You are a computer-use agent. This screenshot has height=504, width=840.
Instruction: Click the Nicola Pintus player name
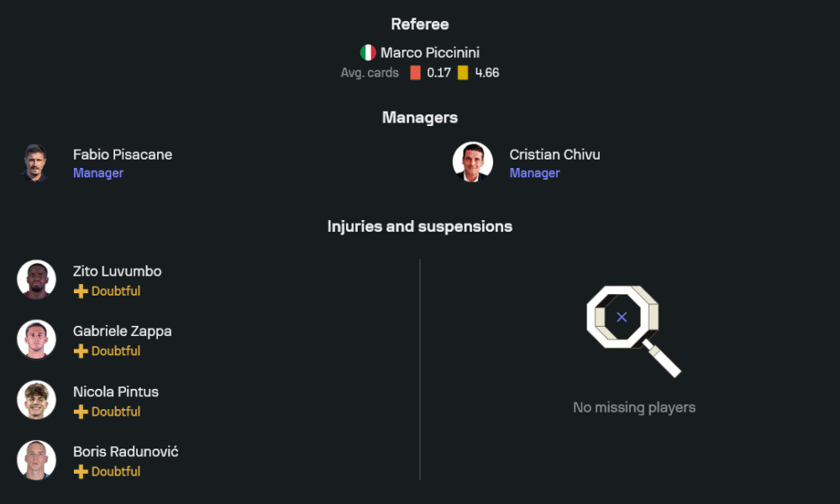pyautogui.click(x=115, y=391)
